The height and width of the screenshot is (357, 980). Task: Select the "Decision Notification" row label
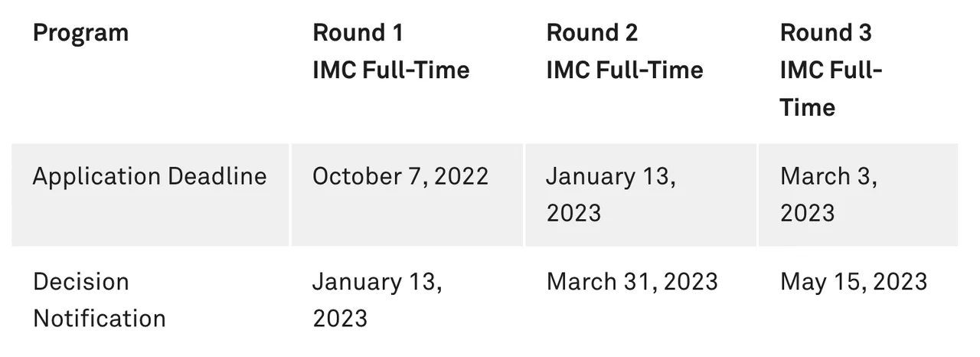(x=99, y=300)
